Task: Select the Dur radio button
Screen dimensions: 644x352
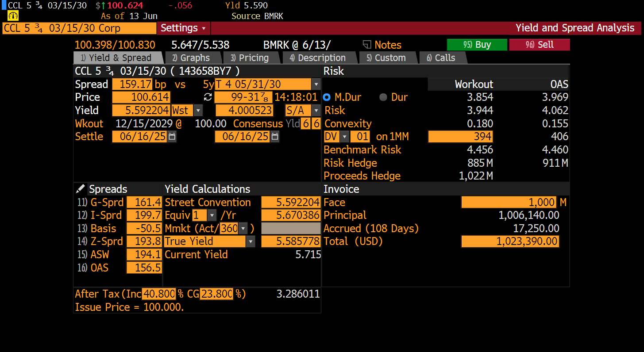Action: (x=383, y=97)
